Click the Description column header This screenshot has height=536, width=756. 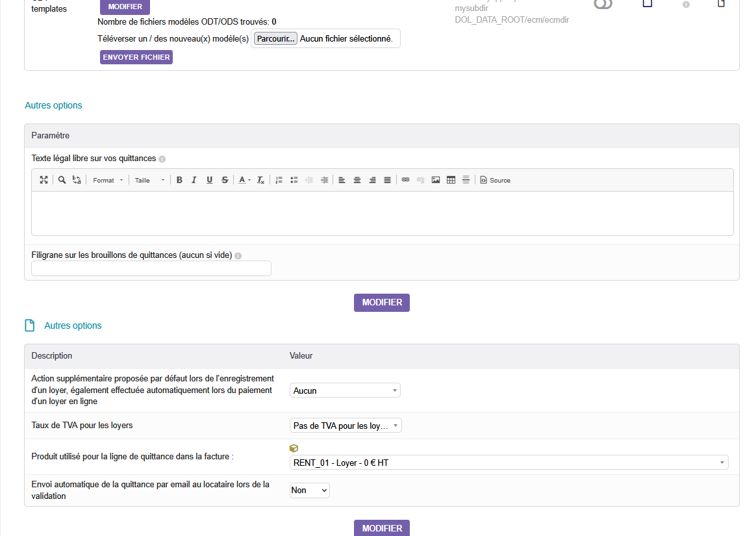(51, 355)
